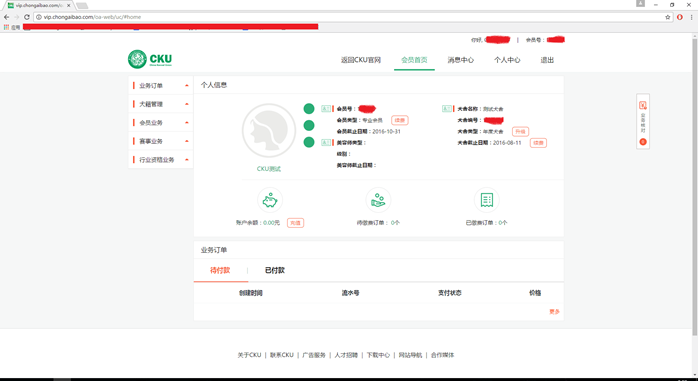The image size is (698, 381).
Task: Click the receipt paid orders icon
Action: [487, 200]
